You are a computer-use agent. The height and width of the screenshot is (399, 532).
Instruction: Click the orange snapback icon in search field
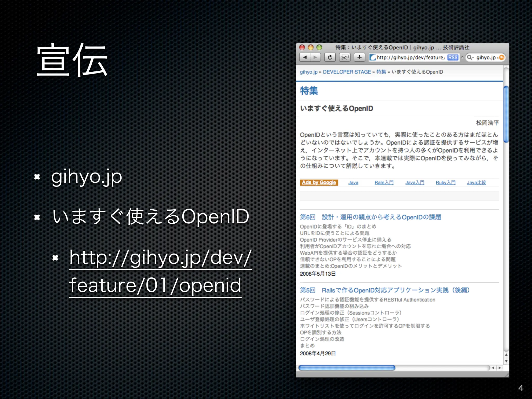(x=502, y=57)
